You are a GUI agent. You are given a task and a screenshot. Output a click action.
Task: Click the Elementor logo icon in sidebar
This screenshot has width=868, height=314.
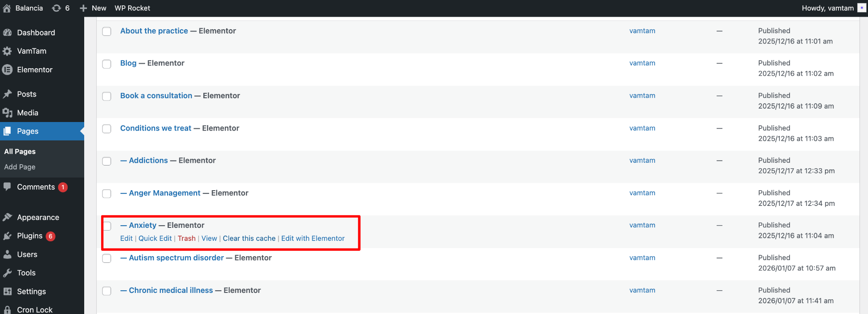point(7,70)
